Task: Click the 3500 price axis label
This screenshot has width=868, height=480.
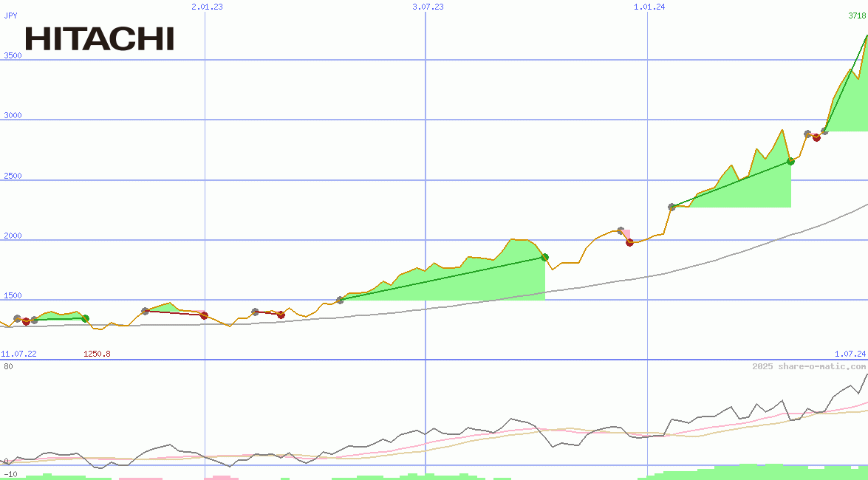Action: click(13, 55)
